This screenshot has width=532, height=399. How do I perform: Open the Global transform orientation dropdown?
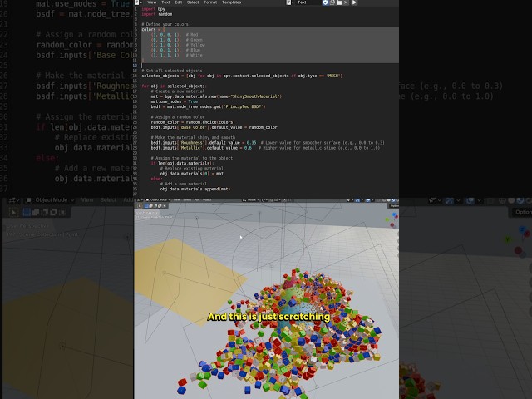[251, 199]
